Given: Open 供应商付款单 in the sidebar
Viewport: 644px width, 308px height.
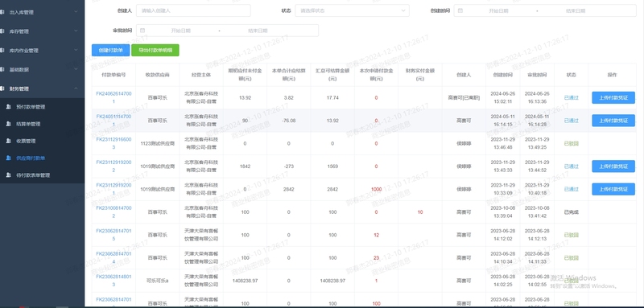Looking at the screenshot, I should click(31, 158).
